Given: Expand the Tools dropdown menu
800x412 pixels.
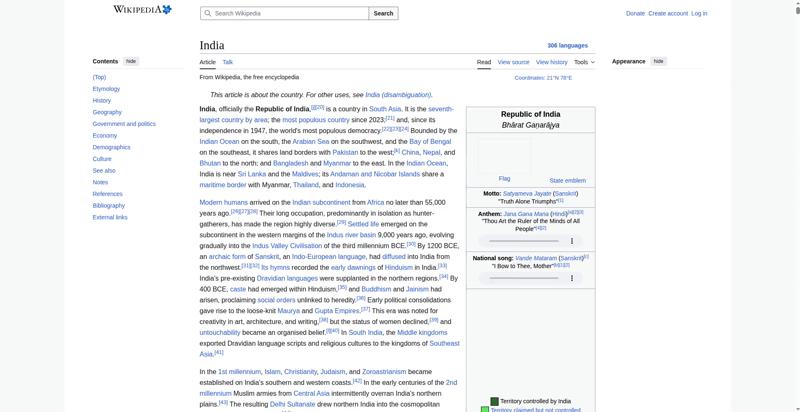Looking at the screenshot, I should (x=583, y=62).
